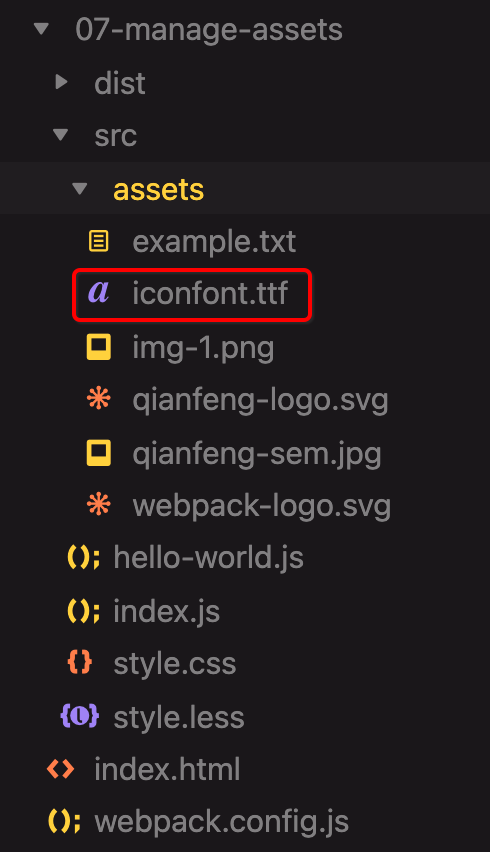
Task: Click the purple font icon for iconfont.ttf
Action: [98, 292]
